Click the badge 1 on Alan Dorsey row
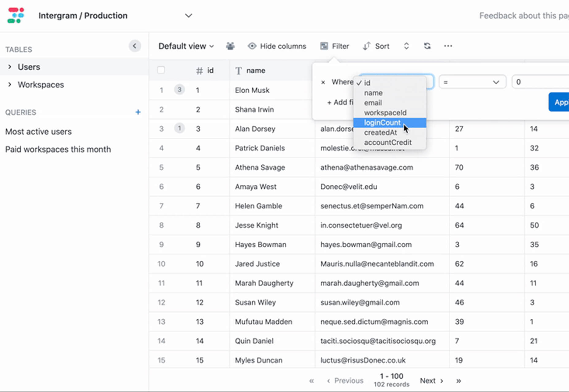569x392 pixels. pos(179,128)
